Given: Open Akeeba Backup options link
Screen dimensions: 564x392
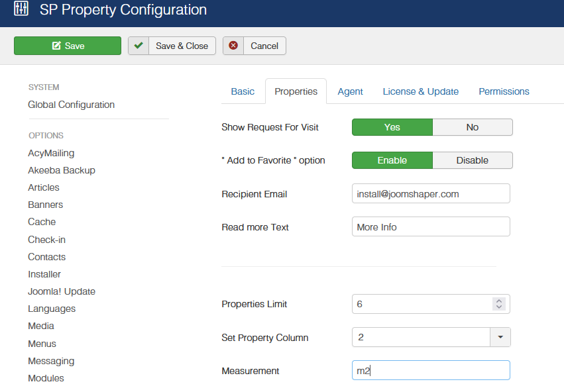Looking at the screenshot, I should 62,170.
